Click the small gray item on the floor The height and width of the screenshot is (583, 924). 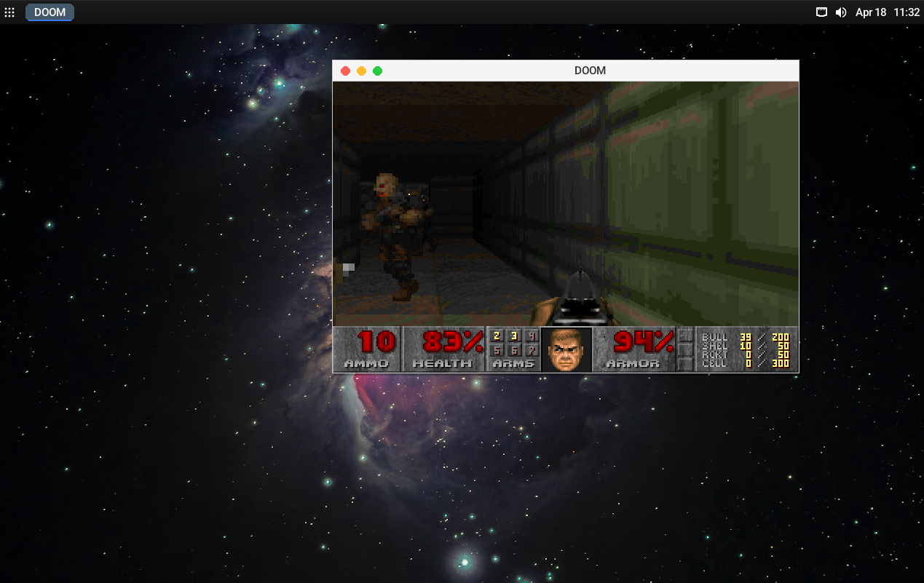[348, 269]
